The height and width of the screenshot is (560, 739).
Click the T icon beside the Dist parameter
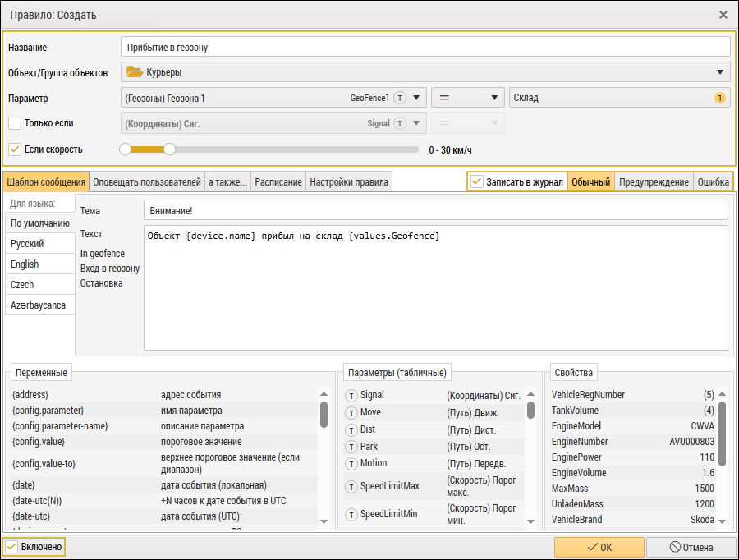351,429
